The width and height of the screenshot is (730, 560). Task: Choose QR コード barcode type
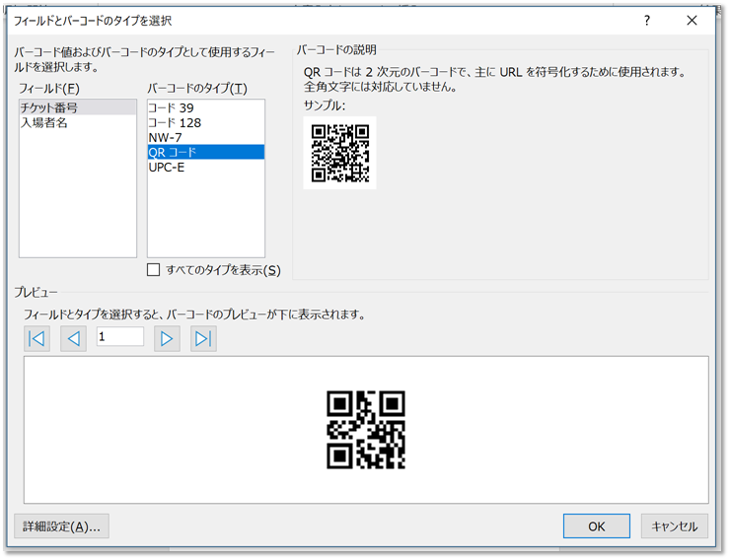point(206,152)
